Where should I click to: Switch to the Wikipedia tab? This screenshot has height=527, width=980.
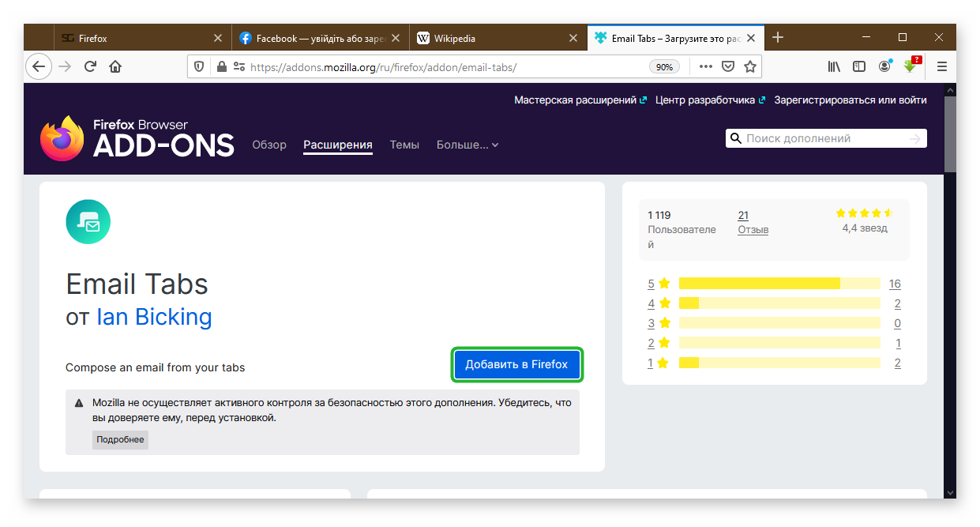[499, 38]
